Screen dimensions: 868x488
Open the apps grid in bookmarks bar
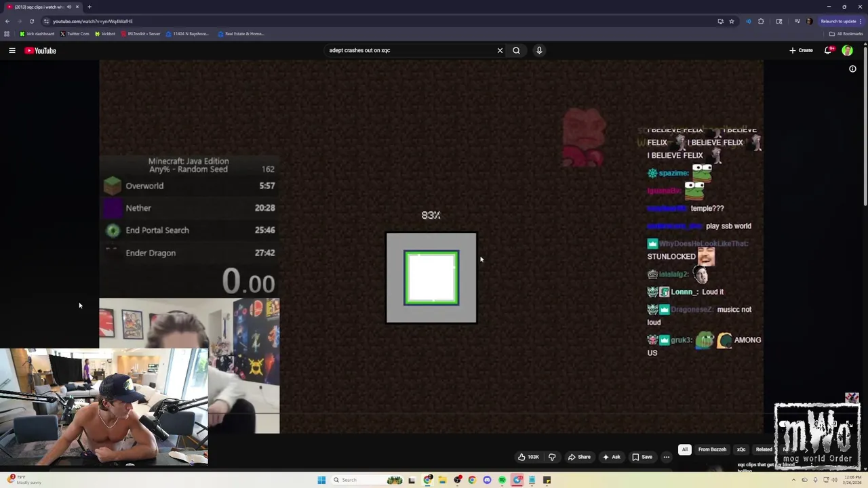(7, 34)
